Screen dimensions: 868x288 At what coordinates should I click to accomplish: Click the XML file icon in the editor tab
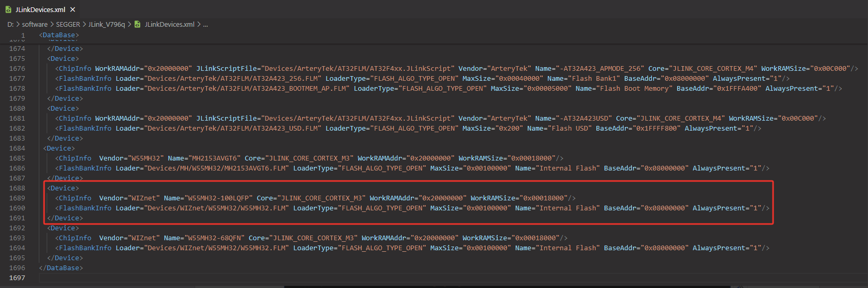point(8,9)
